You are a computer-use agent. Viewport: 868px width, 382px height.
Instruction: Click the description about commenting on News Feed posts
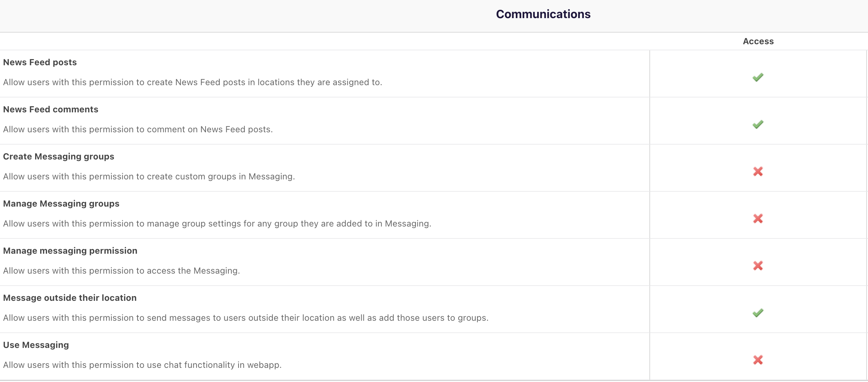click(138, 129)
